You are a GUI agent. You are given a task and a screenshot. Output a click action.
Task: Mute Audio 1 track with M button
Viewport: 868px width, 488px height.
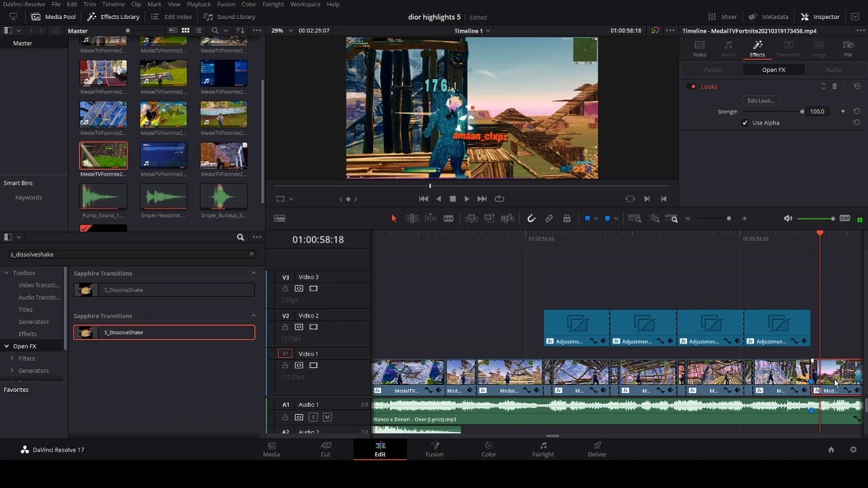point(327,418)
